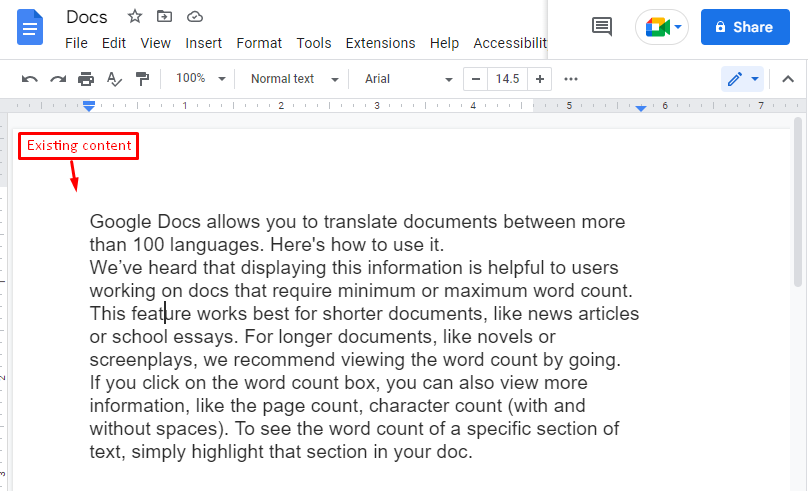
Task: Open the Arial font dropdown
Action: pos(408,79)
